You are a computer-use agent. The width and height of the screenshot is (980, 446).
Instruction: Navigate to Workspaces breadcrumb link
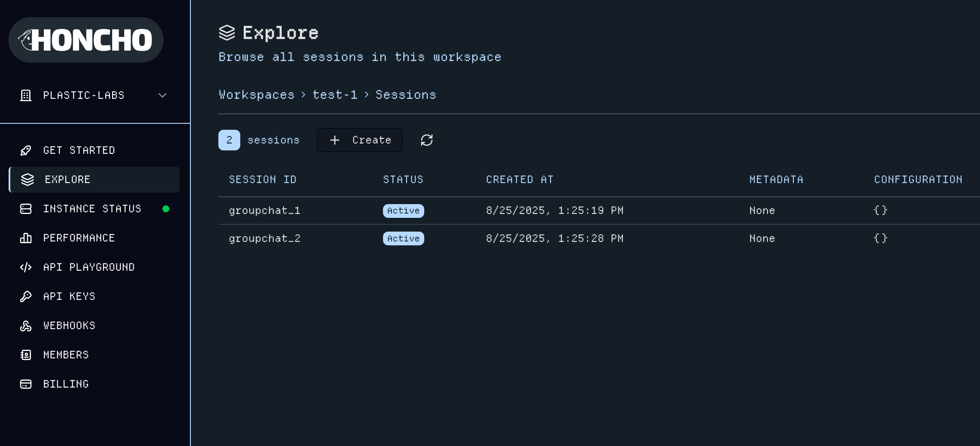pos(257,95)
